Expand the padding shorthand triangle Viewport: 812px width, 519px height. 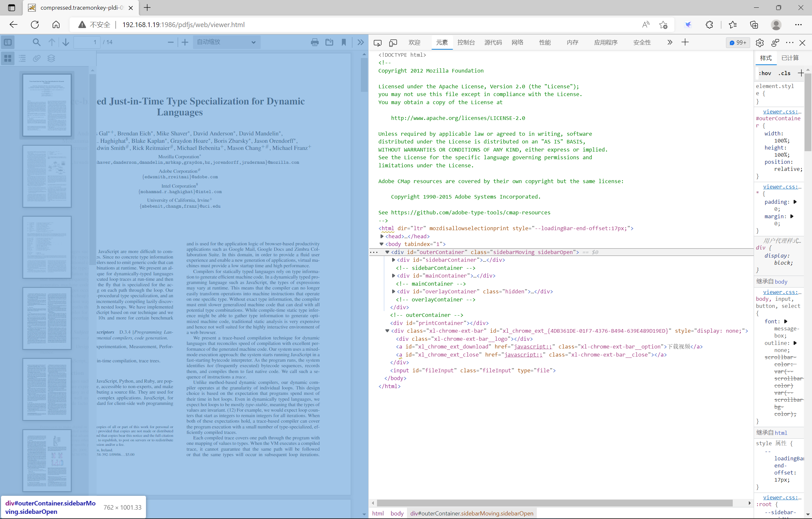795,202
